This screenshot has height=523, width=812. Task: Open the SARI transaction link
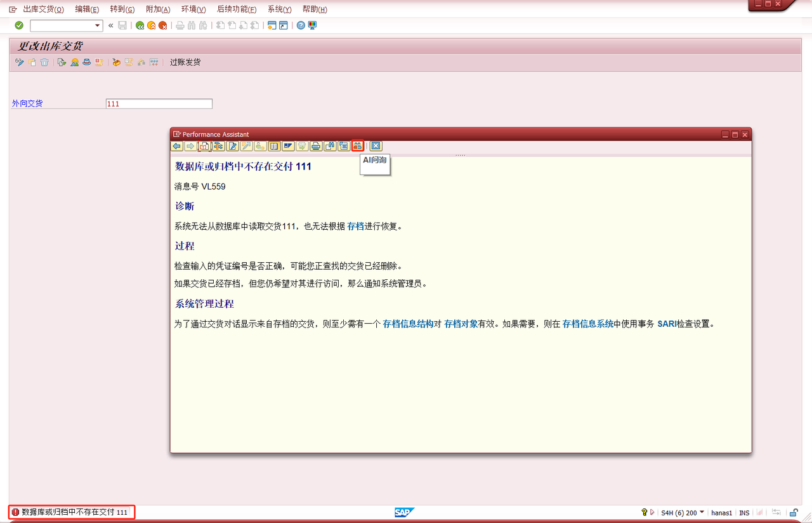click(x=667, y=324)
